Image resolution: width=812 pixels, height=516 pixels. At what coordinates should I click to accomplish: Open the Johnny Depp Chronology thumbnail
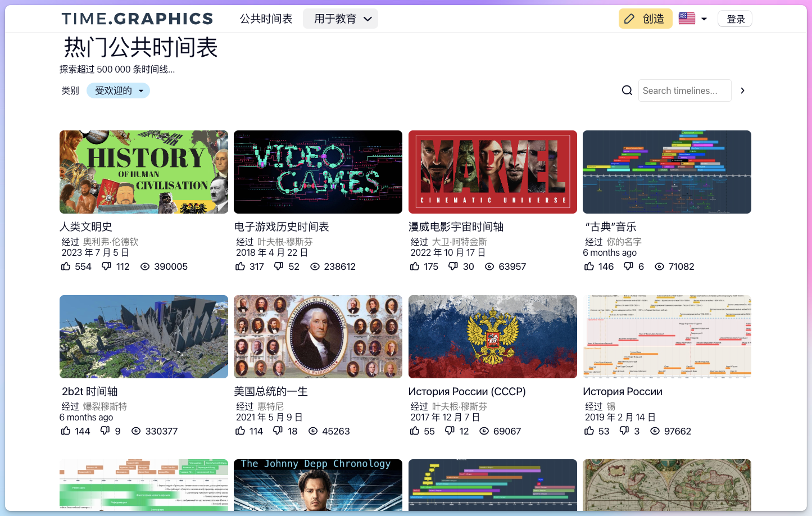(x=318, y=485)
